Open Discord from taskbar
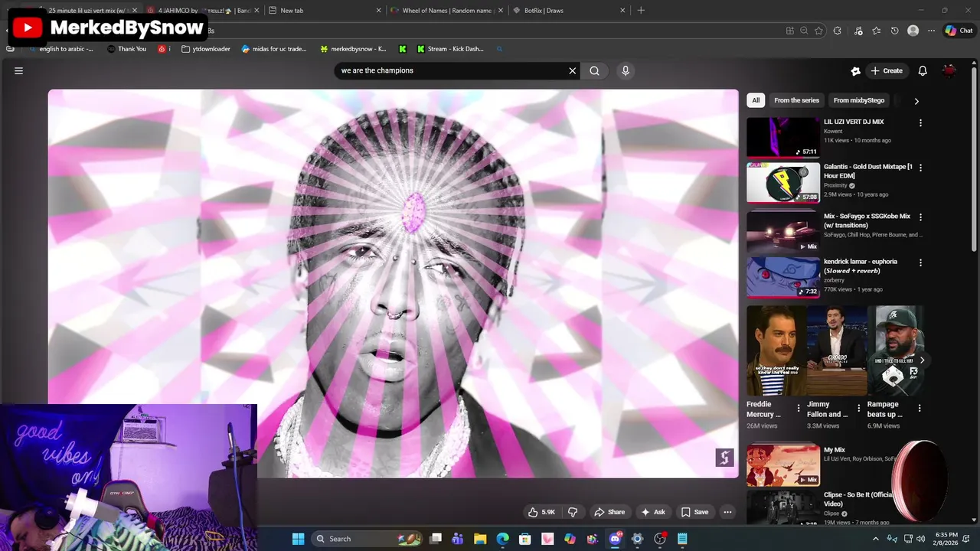Viewport: 980px width, 551px height. coord(615,539)
